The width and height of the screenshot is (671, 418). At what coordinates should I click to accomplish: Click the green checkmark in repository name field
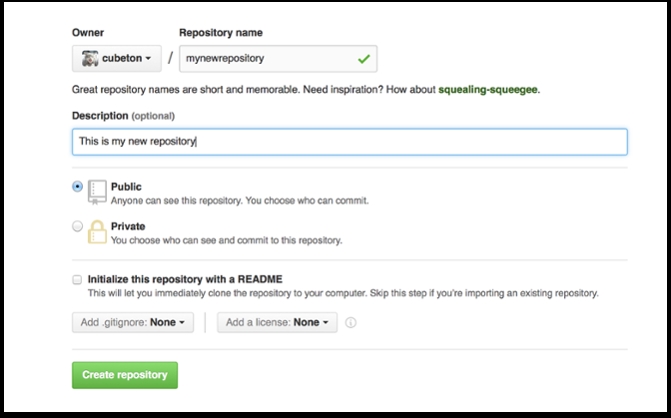tap(364, 59)
